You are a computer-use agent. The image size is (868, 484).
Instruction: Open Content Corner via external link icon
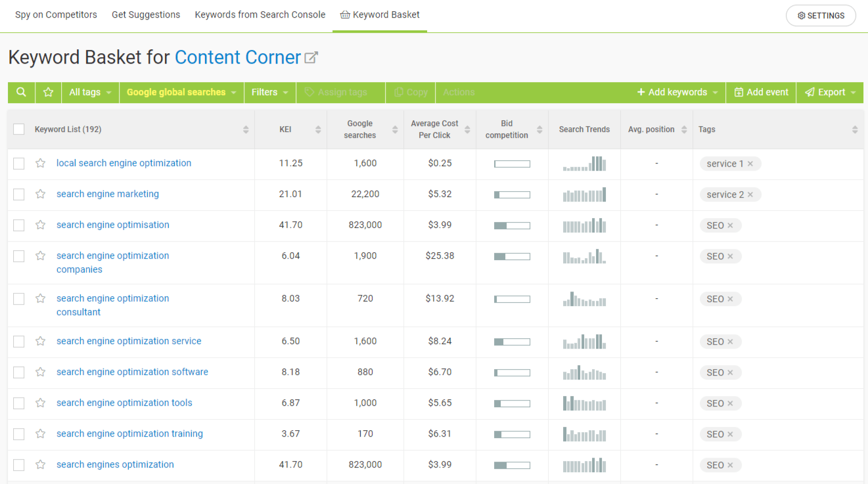311,56
